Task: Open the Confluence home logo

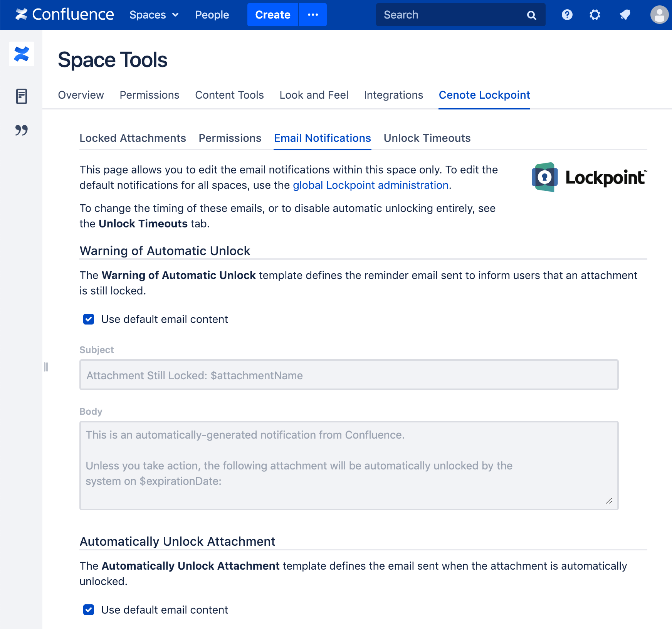Action: click(64, 15)
